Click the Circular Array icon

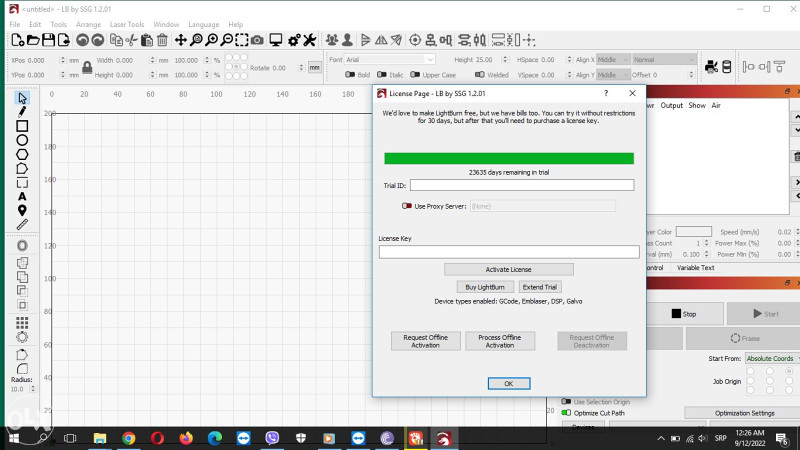[22, 337]
